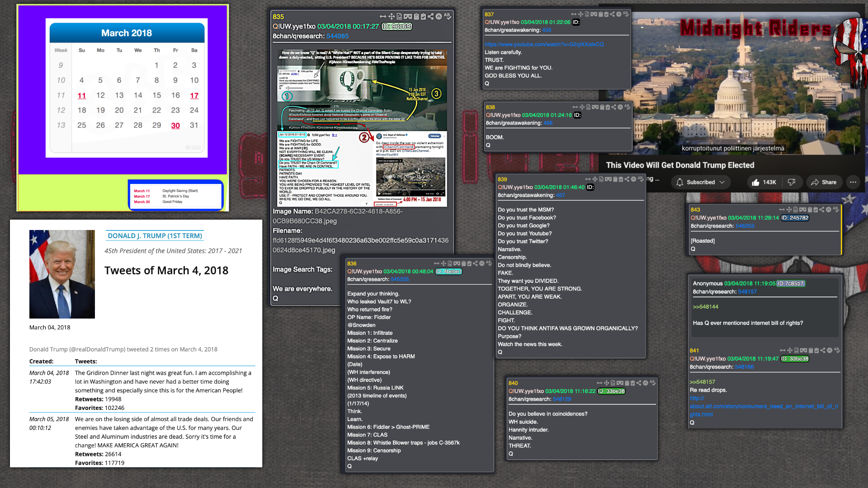Click the ID: 33be38 badge on post 840
The image size is (868, 488).
click(611, 391)
